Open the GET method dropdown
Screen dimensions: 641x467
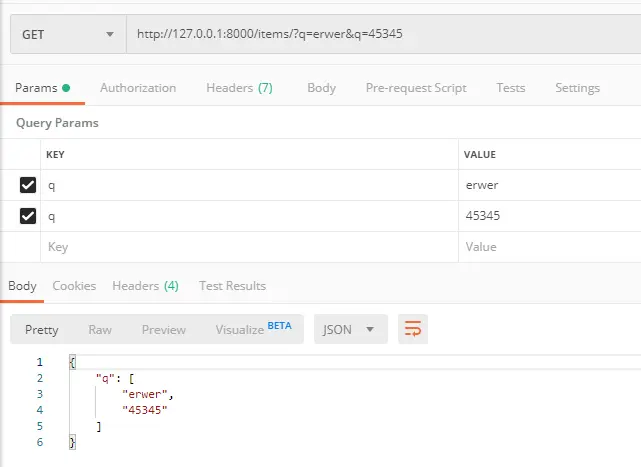[68, 34]
